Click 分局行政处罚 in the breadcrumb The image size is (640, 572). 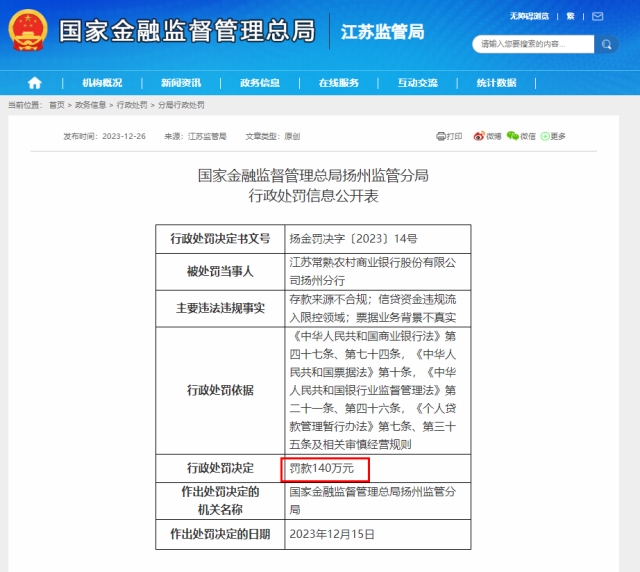tap(181, 105)
